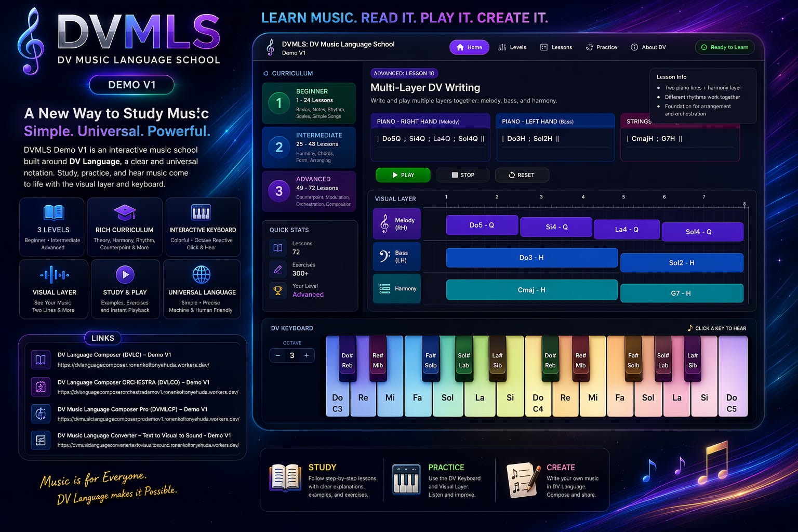Click the Study open book icon
Image resolution: width=798 pixels, height=532 pixels.
(x=285, y=477)
